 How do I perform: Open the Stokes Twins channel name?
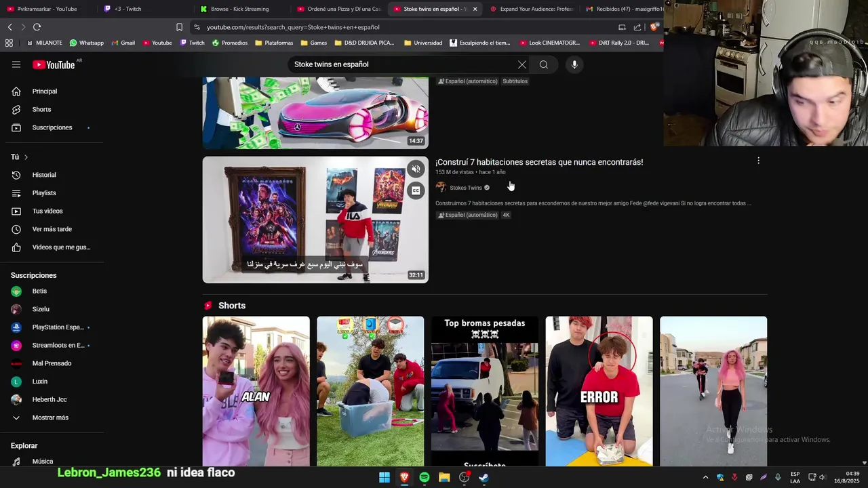click(466, 188)
